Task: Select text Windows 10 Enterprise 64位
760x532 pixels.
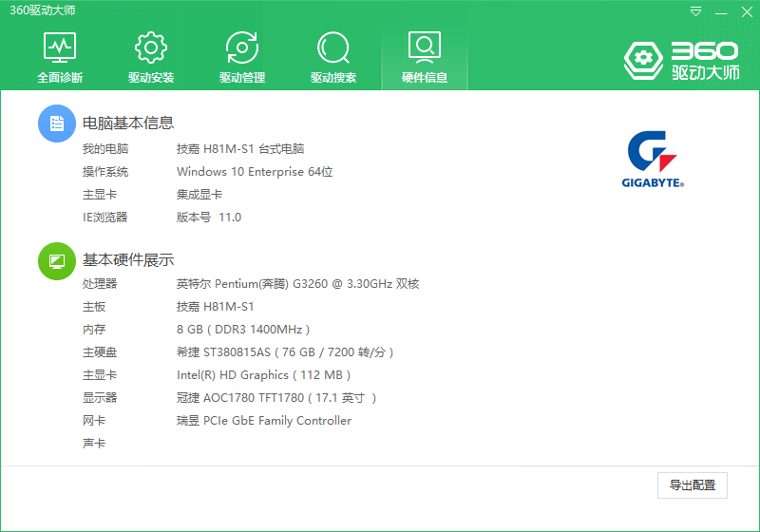Action: [x=255, y=172]
